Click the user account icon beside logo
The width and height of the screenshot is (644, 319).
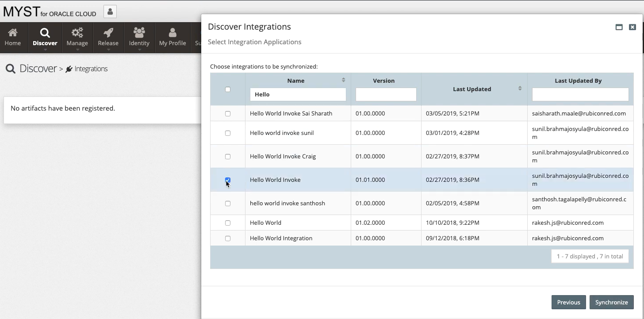coord(110,12)
